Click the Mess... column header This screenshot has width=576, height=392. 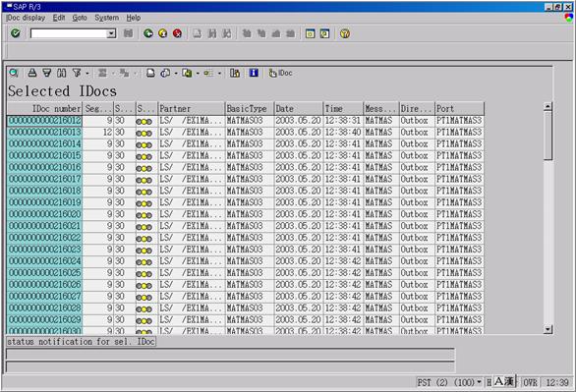(381, 109)
